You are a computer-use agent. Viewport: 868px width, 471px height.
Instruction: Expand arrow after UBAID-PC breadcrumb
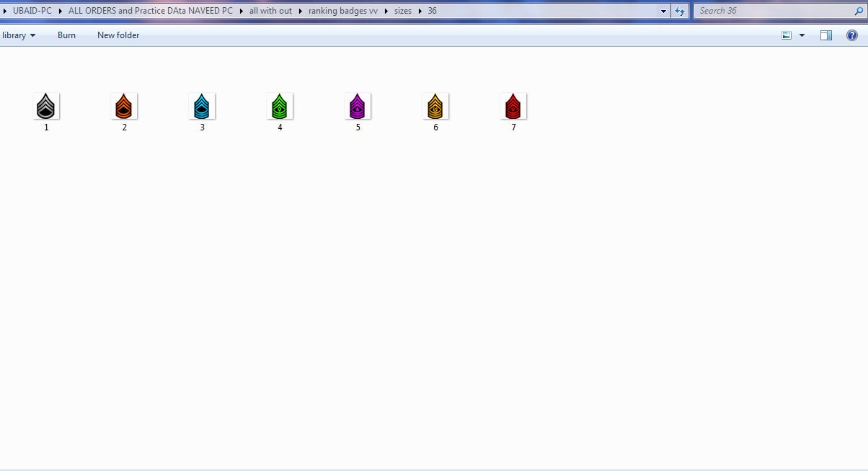[61, 11]
